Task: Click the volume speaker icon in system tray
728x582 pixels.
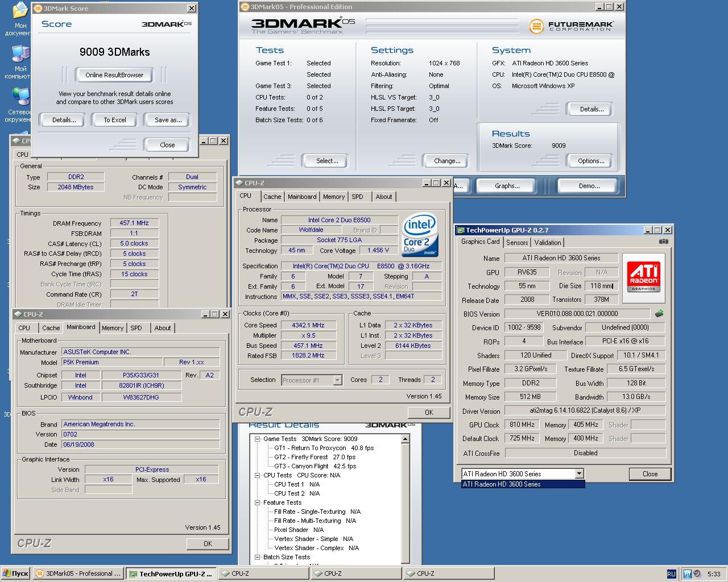Action: click(697, 574)
